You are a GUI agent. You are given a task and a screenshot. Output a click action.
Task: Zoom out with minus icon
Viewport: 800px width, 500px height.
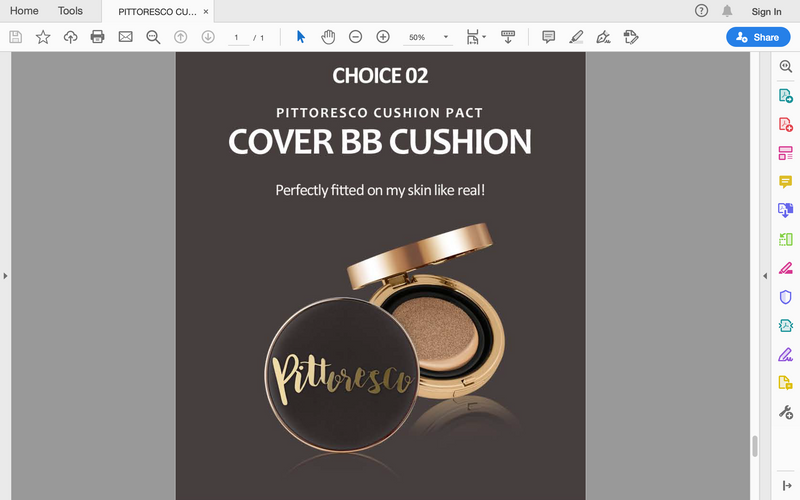[356, 37]
